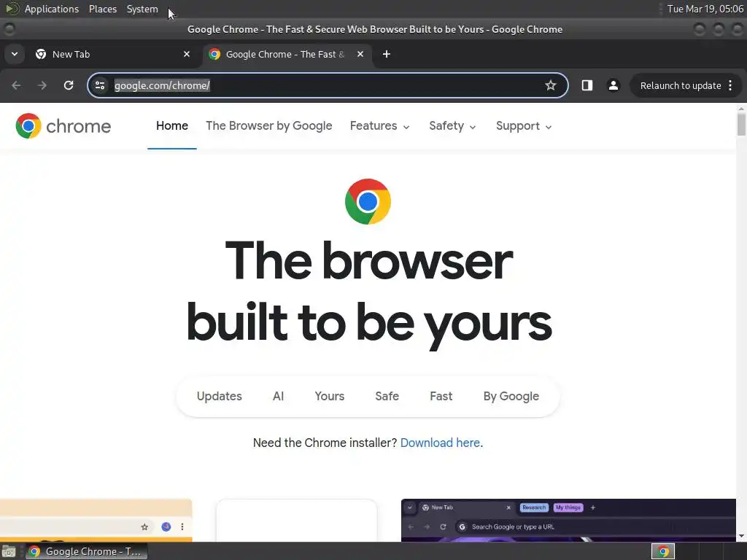Image resolution: width=747 pixels, height=560 pixels.
Task: Click the address bar URL field
Action: pos(327,85)
